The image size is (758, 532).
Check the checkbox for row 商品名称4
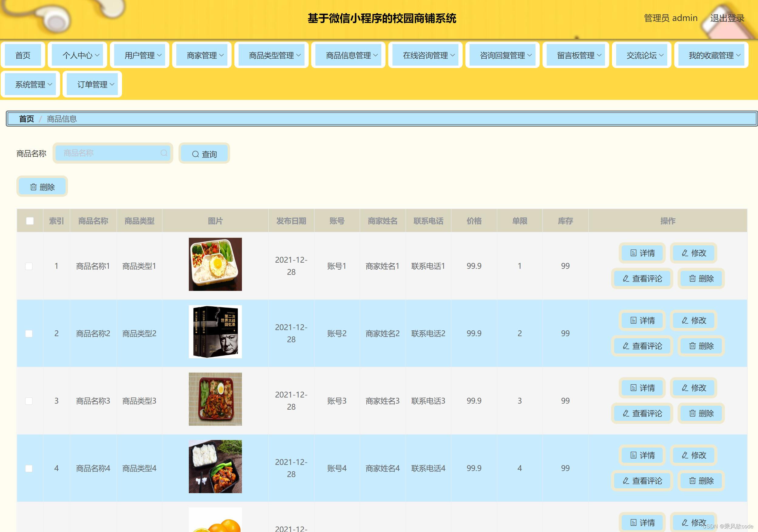point(29,468)
